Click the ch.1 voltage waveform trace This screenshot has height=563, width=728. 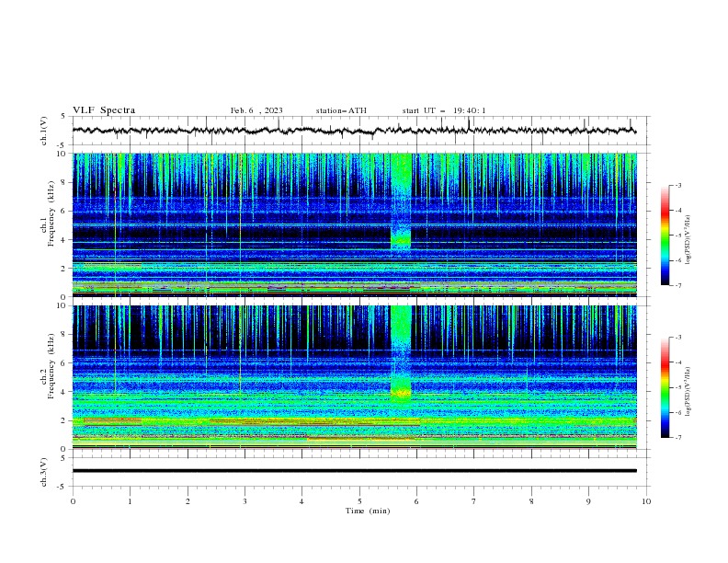click(354, 131)
